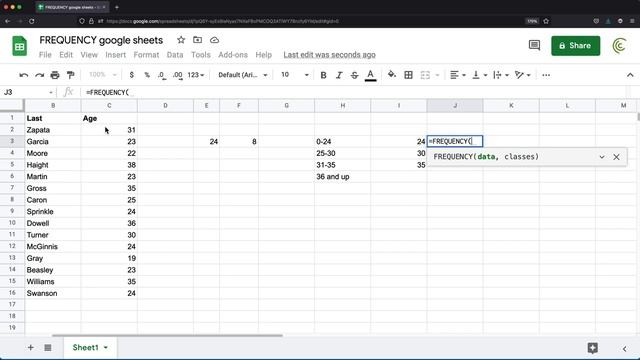The width and height of the screenshot is (640, 360).
Task: Open a new browser tab
Action: click(117, 7)
